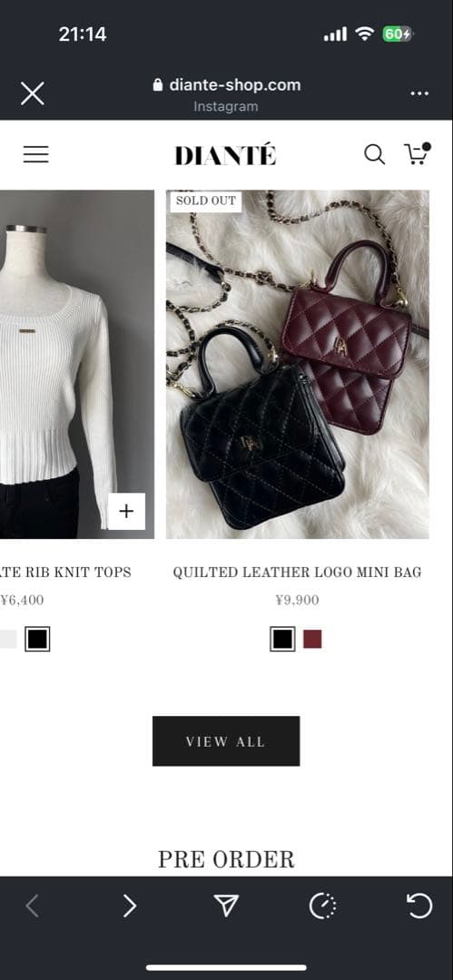
Task: Click the plus quick-add button on knit top
Action: coord(126,511)
